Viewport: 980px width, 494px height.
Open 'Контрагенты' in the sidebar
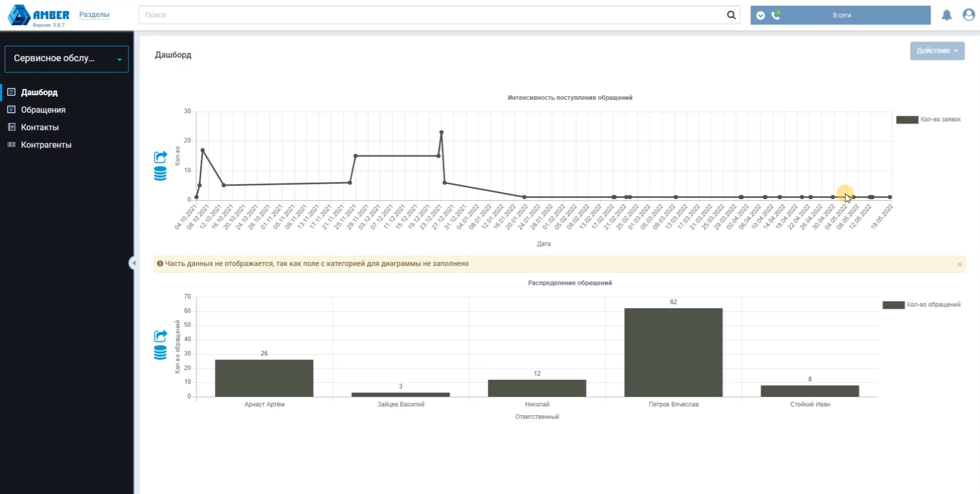point(46,145)
